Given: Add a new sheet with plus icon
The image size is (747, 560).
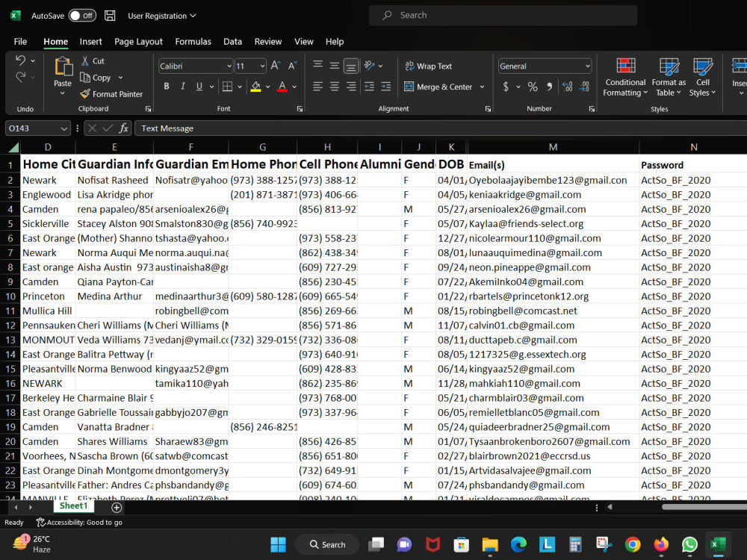Looking at the screenshot, I should click(117, 508).
